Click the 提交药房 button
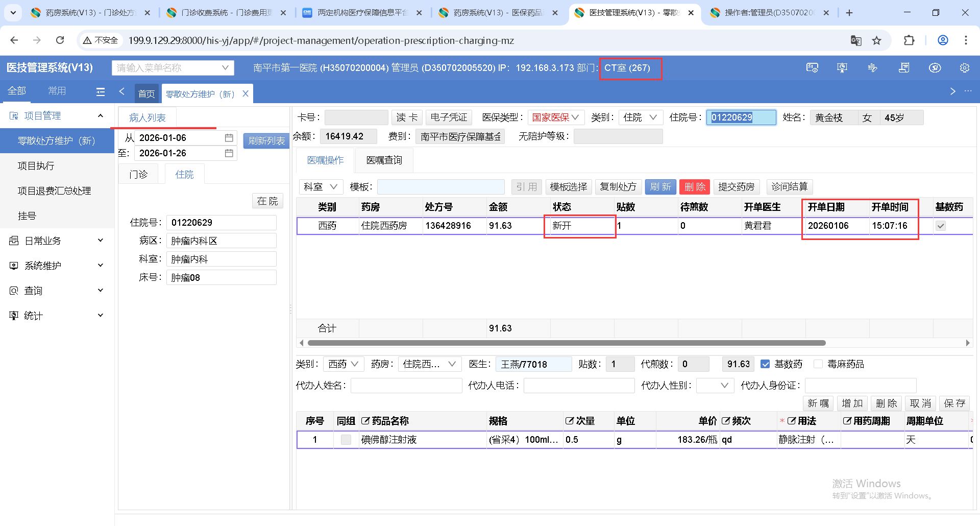This screenshot has height=526, width=980. click(x=736, y=187)
